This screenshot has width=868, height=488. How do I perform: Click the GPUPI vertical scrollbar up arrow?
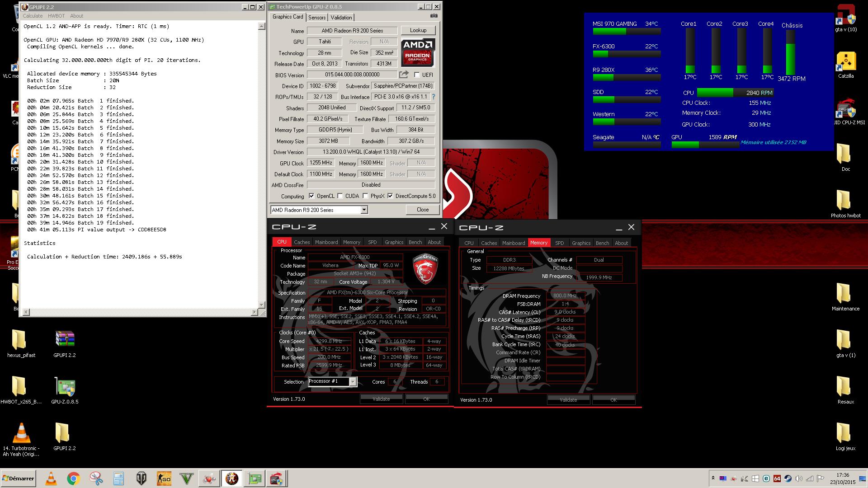[x=261, y=26]
